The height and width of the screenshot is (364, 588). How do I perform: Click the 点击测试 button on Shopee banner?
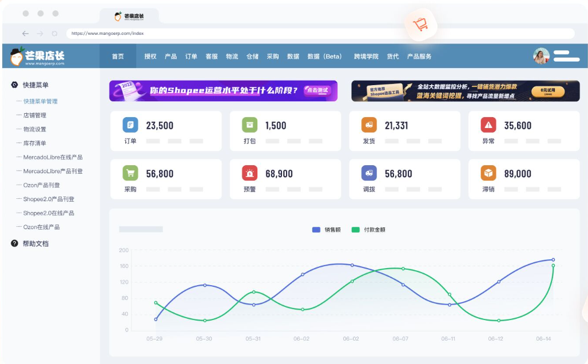[x=317, y=90]
